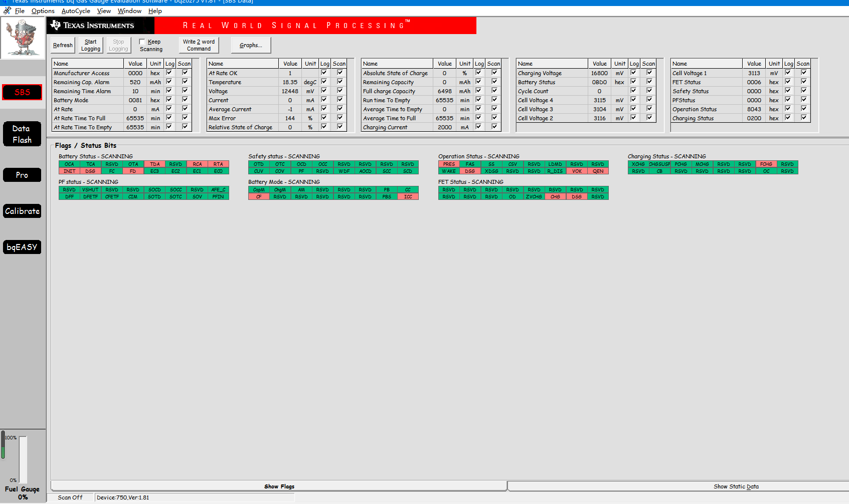Click the green CapM flag bit
The width and height of the screenshot is (849, 504).
click(x=259, y=190)
